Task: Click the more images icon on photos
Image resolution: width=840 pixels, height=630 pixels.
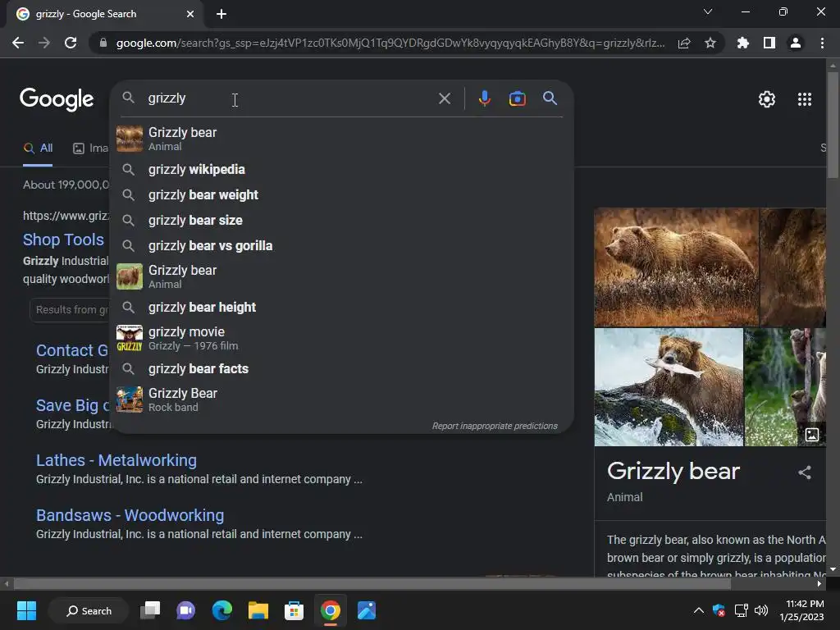Action: 811,435
